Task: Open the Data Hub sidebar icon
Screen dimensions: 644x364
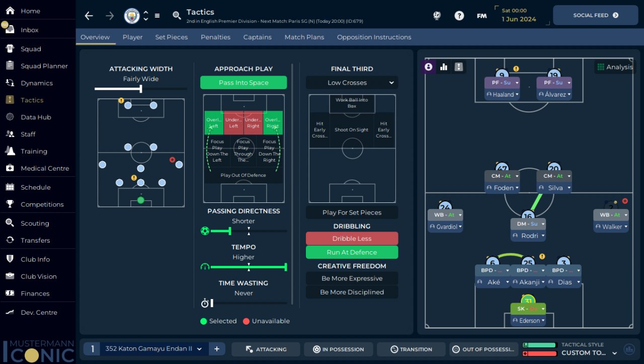Action: click(10, 117)
